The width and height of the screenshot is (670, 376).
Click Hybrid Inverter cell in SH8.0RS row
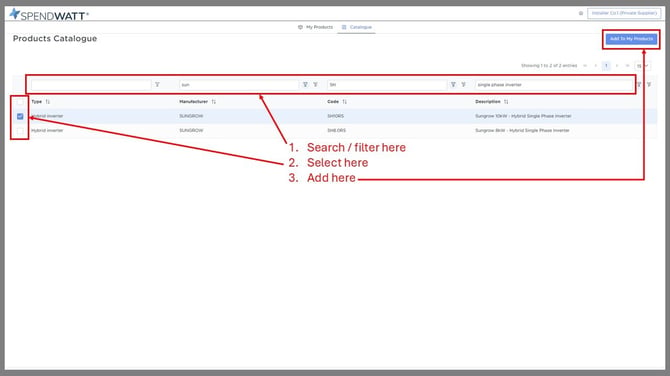click(x=47, y=130)
